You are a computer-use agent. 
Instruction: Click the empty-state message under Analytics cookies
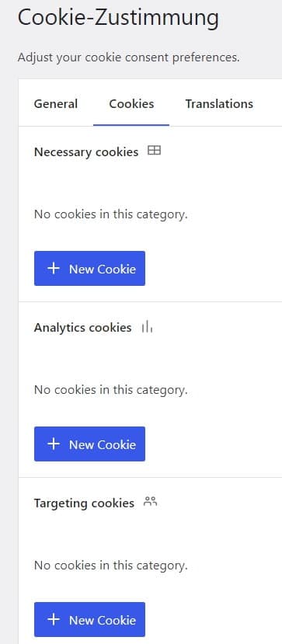click(111, 389)
